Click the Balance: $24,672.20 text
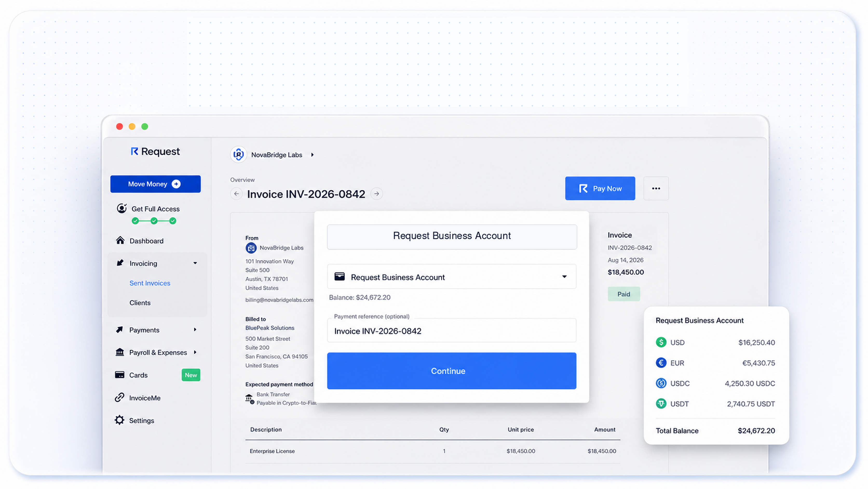Viewport: 868px width, 489px height. tap(360, 298)
